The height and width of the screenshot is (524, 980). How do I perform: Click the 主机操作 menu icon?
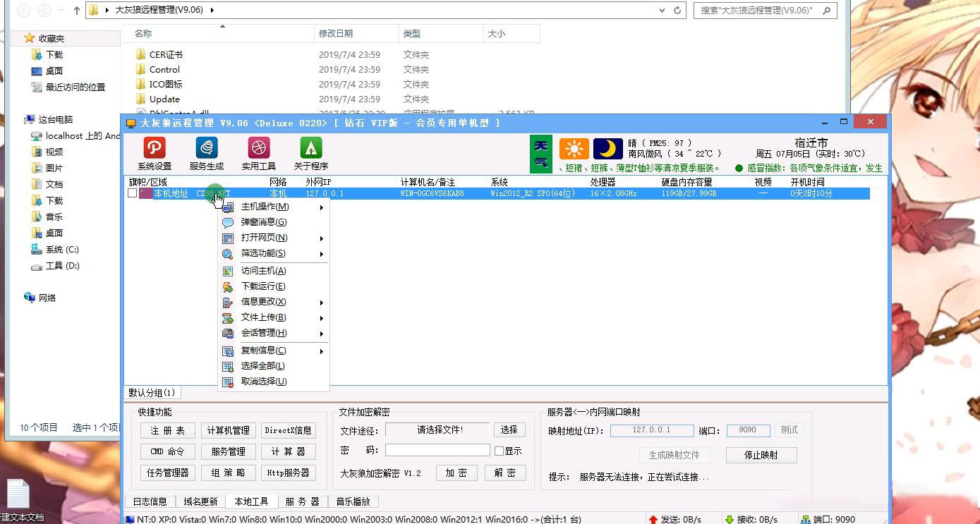(x=228, y=207)
